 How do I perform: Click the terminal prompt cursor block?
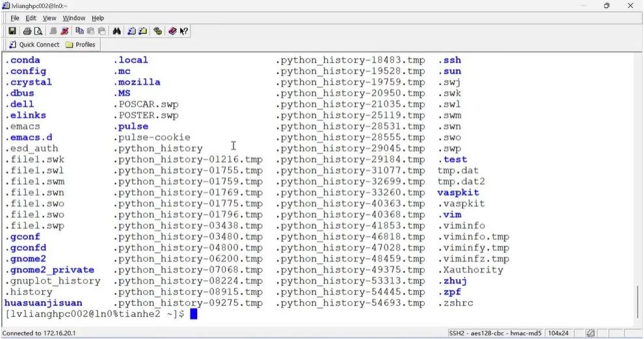click(193, 314)
